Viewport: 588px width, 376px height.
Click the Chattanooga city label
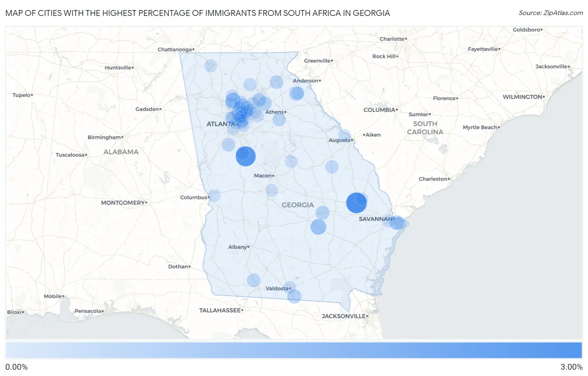click(x=175, y=49)
